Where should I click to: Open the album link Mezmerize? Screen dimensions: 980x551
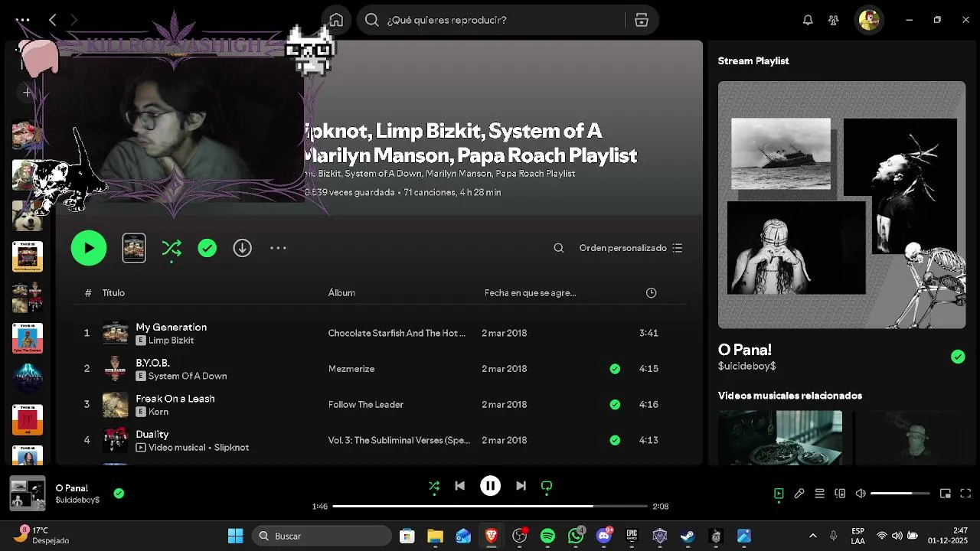(351, 369)
